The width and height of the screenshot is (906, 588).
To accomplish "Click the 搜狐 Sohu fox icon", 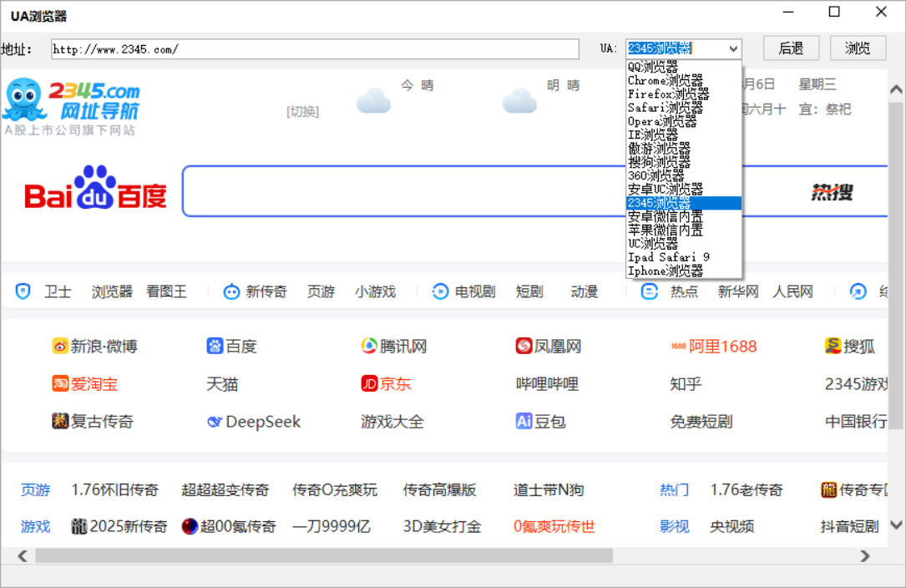I will [833, 346].
